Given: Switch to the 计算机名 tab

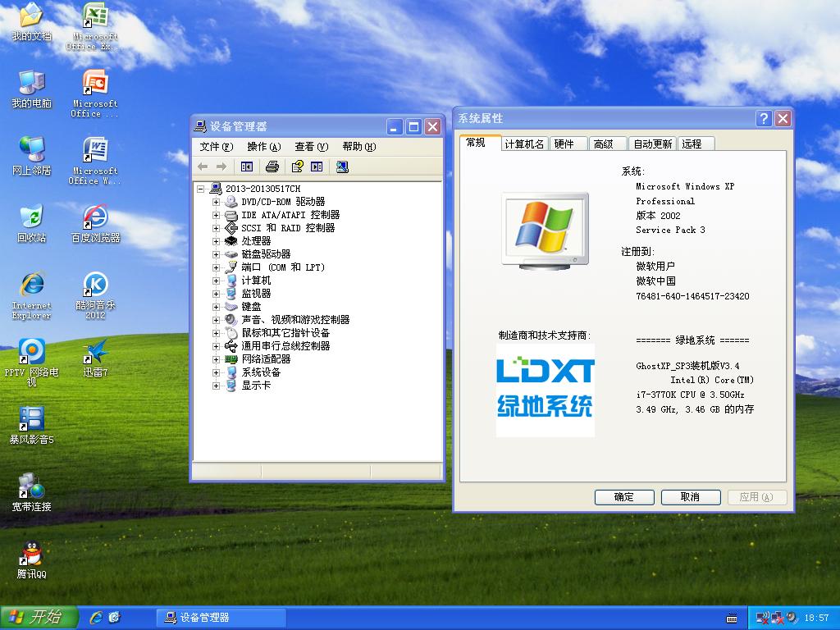Looking at the screenshot, I should [x=524, y=144].
